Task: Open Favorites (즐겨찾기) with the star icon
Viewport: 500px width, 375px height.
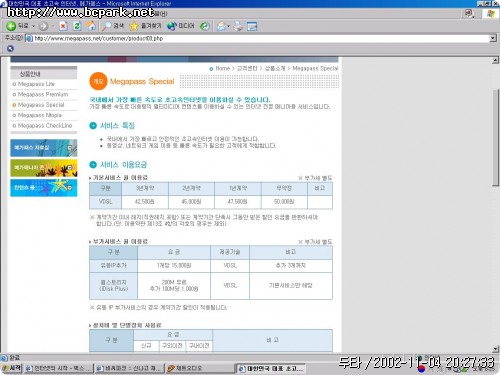Action: click(x=145, y=26)
